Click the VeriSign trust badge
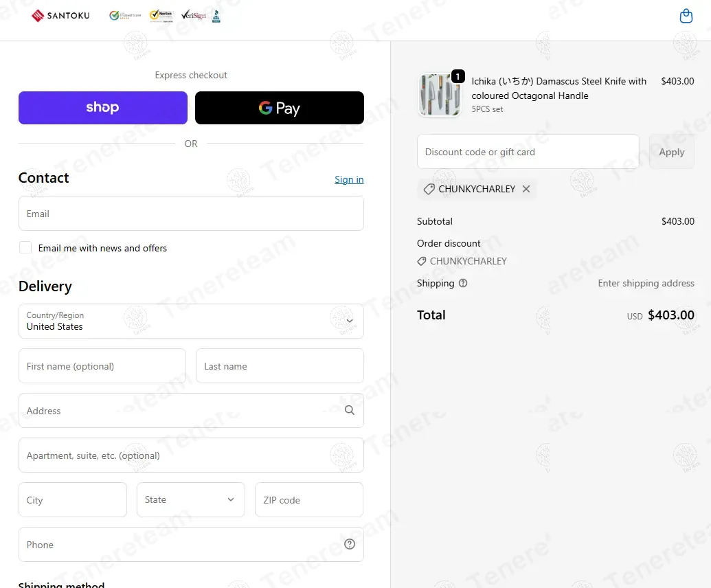The image size is (711, 588). [x=194, y=15]
